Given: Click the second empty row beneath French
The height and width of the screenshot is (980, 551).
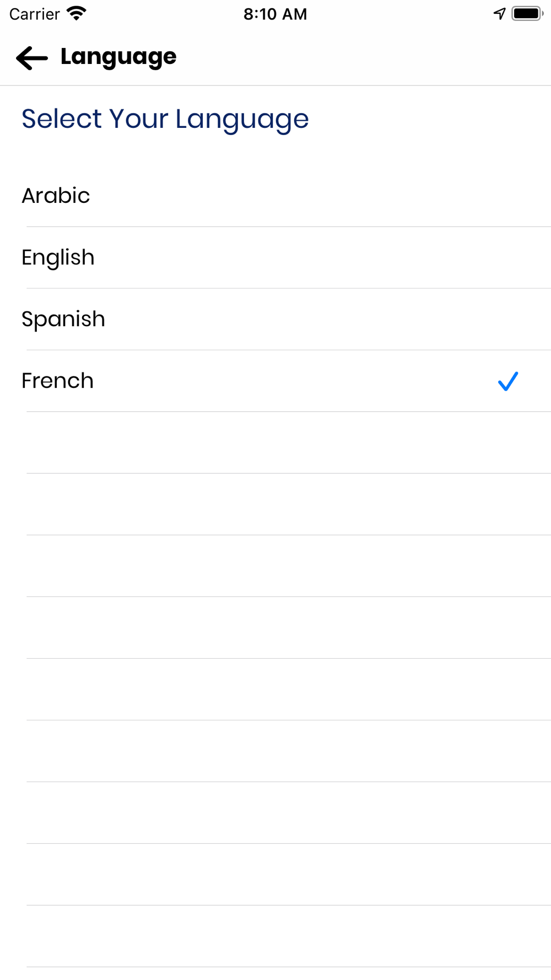Looking at the screenshot, I should pos(275,504).
